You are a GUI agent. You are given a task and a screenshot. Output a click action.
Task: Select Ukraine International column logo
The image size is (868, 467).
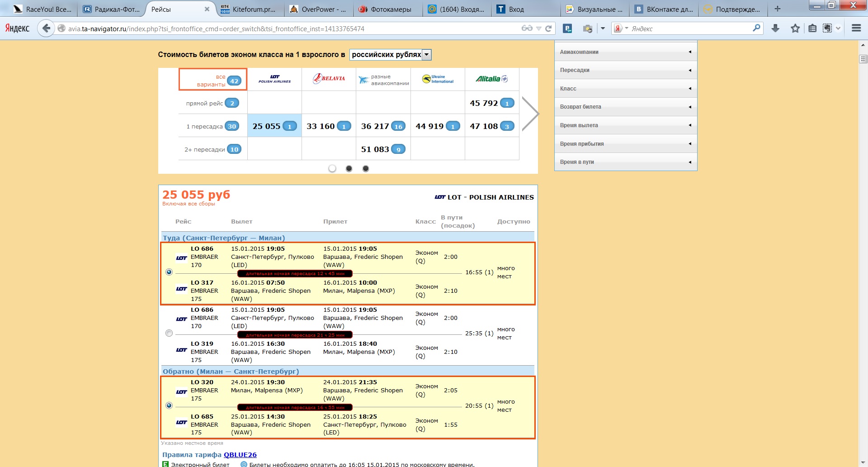tap(438, 79)
